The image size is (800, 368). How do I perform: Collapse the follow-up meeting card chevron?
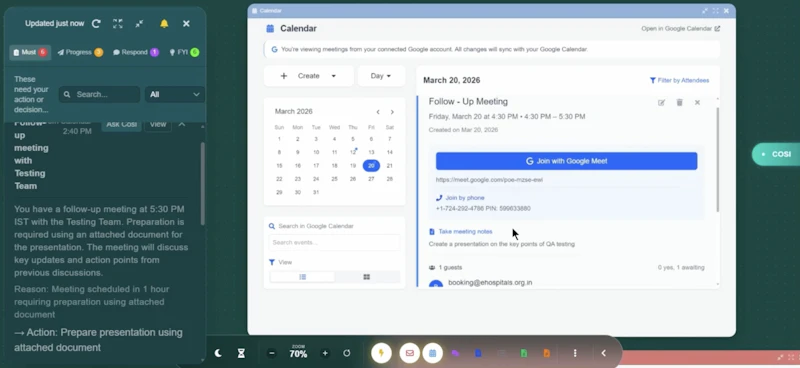[182, 124]
